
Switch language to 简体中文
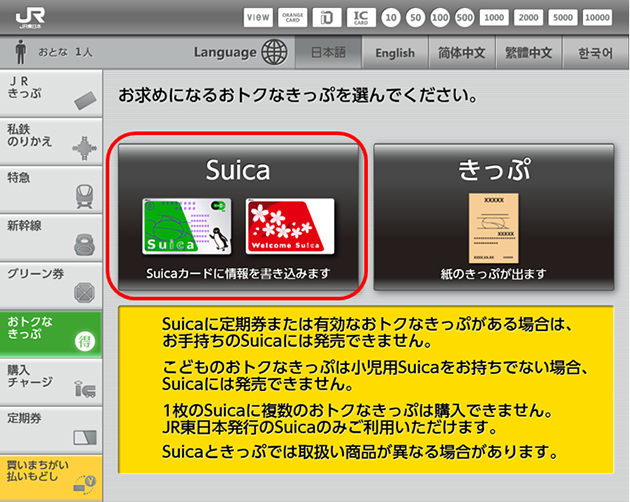pos(462,53)
